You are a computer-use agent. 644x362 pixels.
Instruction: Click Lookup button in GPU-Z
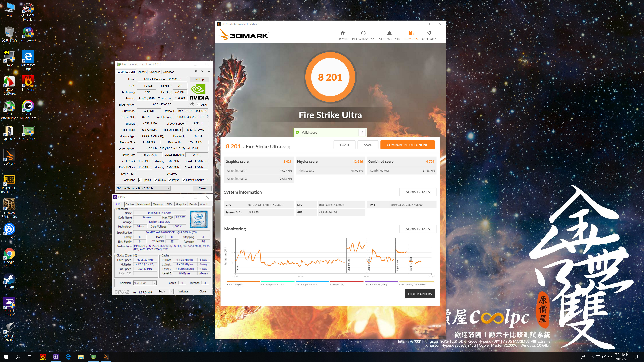(x=199, y=79)
